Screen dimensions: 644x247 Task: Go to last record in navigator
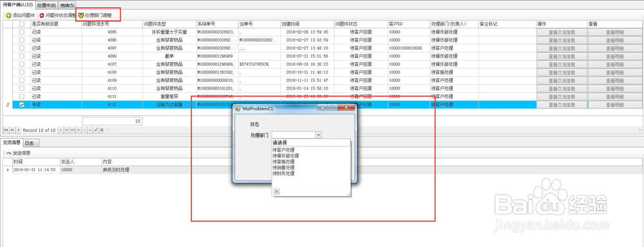(73, 130)
